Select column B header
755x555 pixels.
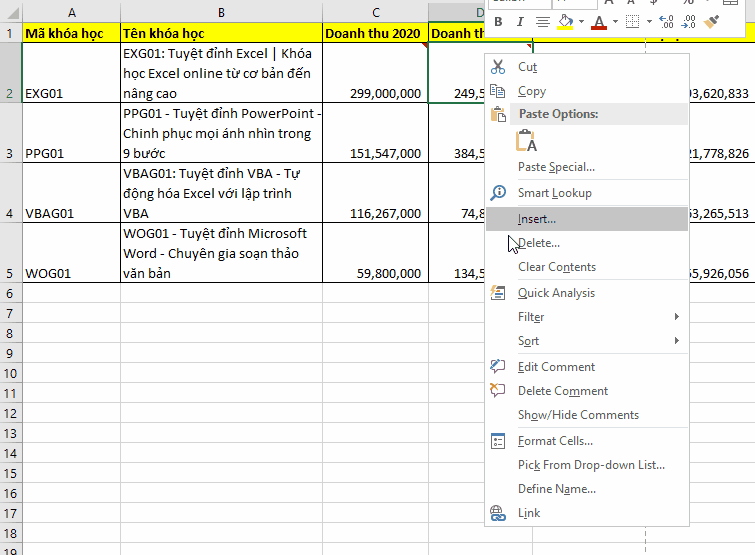point(220,12)
